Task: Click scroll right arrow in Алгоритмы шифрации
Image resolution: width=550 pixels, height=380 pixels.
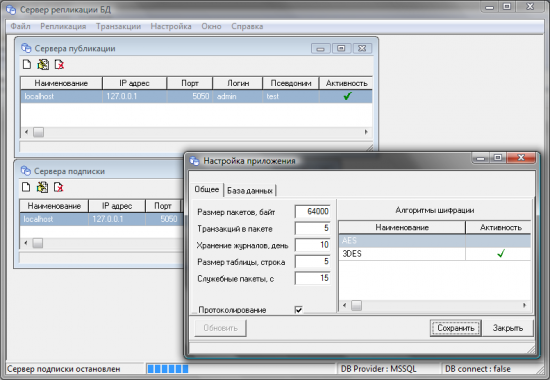Action: [x=525, y=306]
